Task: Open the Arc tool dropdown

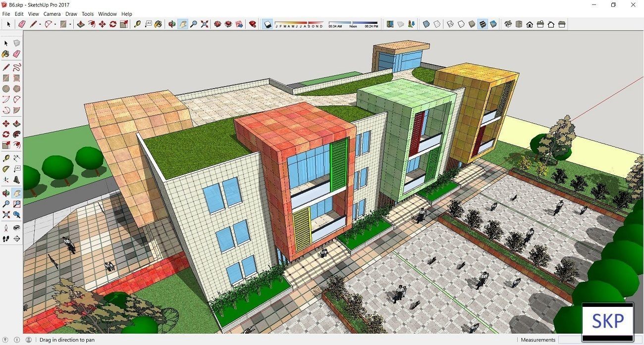Action: 55,24
